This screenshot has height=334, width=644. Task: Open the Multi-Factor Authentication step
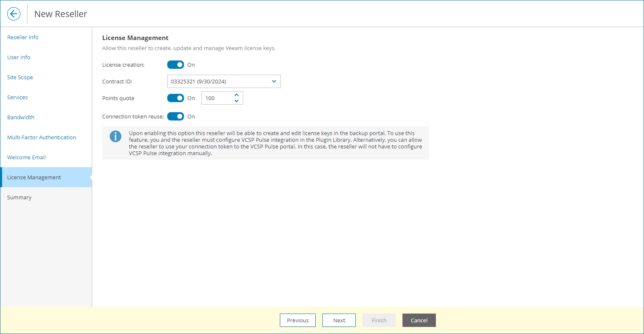pyautogui.click(x=42, y=137)
